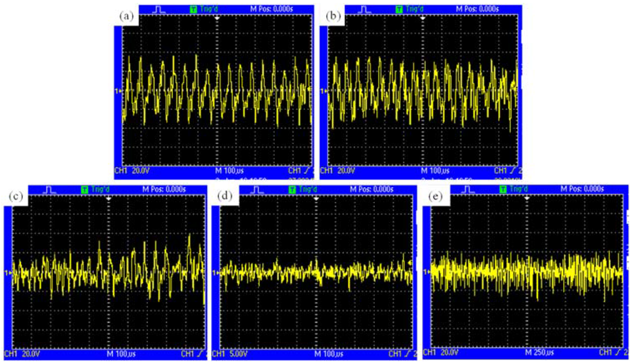The image size is (632, 364).
Task: Click channel 1 ground marker in panel (c)
Action: click(8, 273)
